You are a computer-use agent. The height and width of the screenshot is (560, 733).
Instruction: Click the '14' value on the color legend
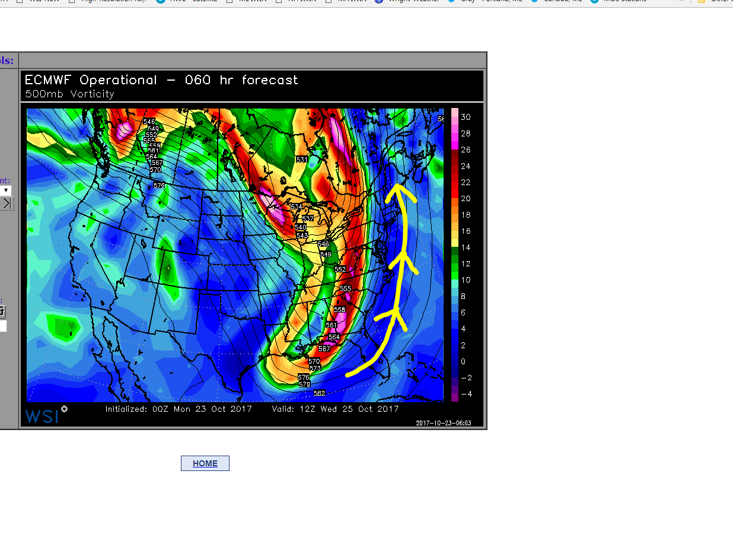[x=466, y=247]
